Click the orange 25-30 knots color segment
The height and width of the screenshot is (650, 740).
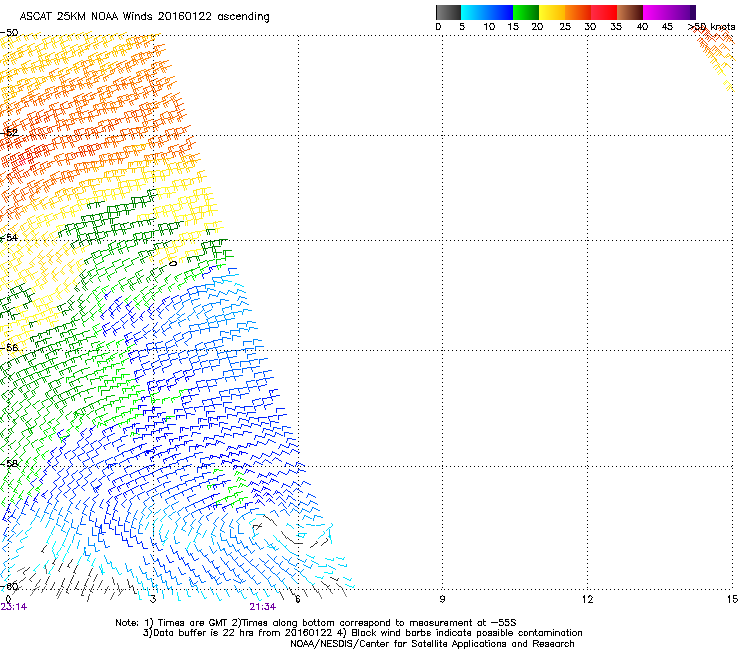pyautogui.click(x=578, y=12)
